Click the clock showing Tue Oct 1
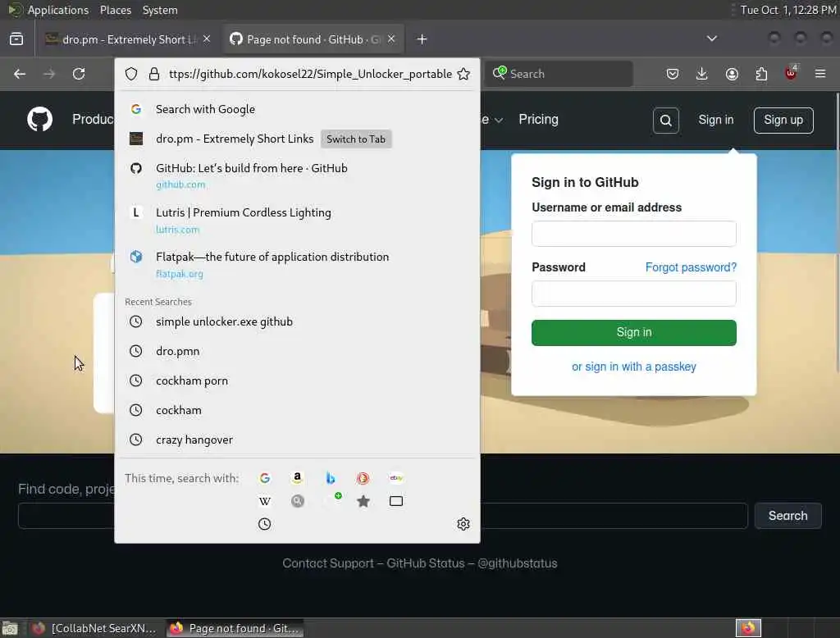The width and height of the screenshot is (840, 638). 788,10
